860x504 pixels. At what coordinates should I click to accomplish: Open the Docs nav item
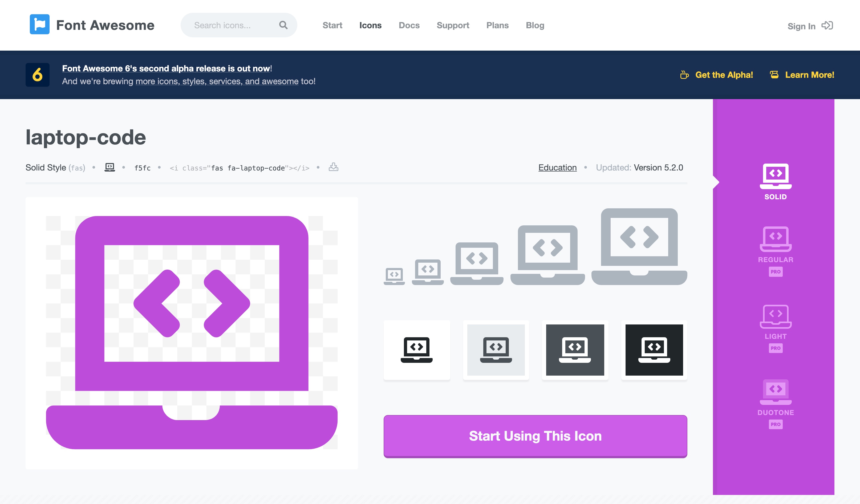click(409, 25)
